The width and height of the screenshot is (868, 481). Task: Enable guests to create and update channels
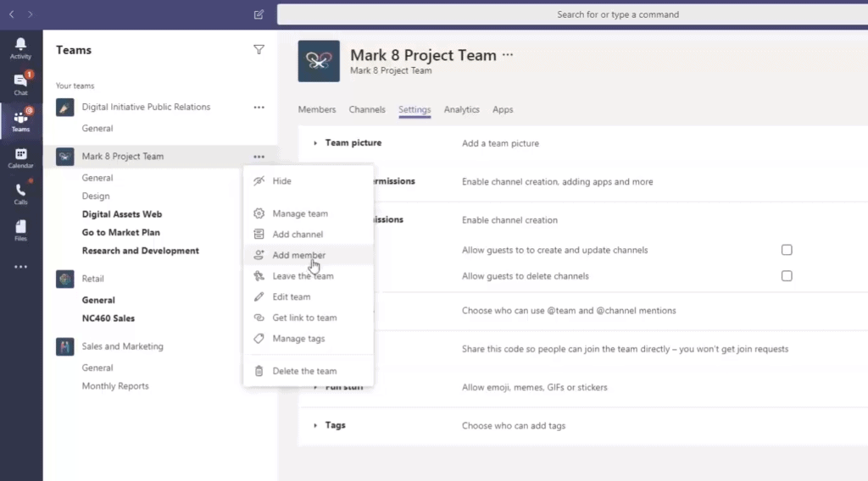point(787,250)
